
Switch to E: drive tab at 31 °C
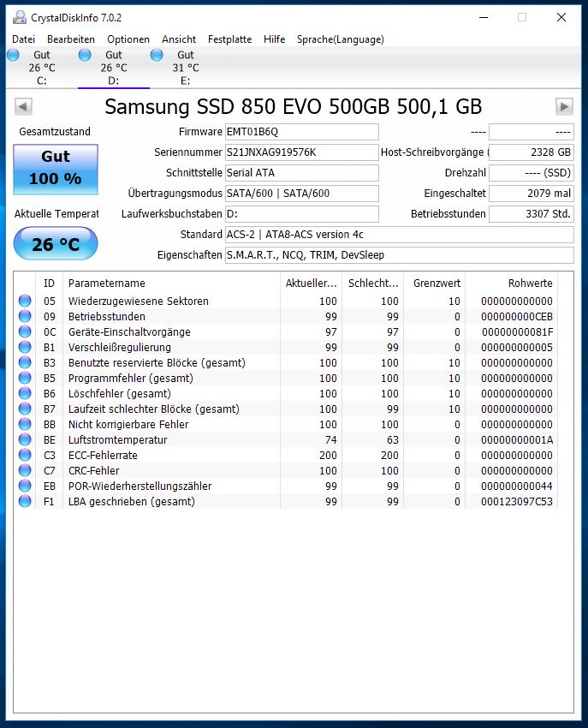(186, 68)
